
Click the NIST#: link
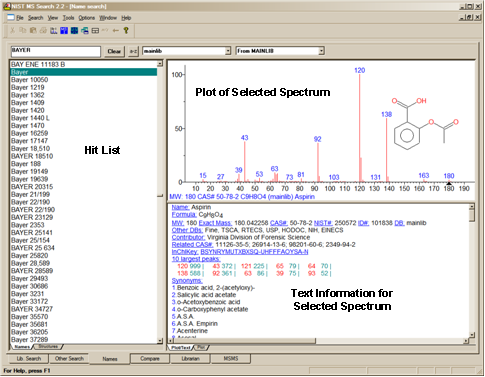click(x=323, y=223)
